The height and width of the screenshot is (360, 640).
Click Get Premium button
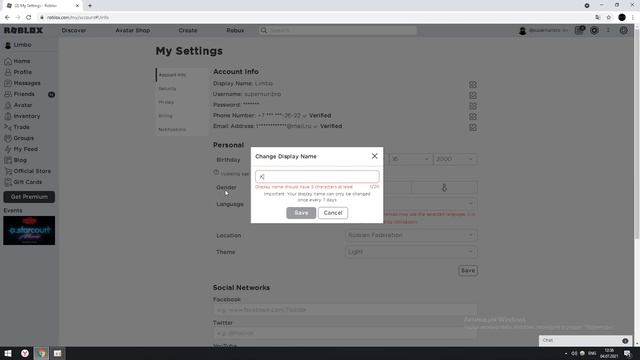coord(29,197)
